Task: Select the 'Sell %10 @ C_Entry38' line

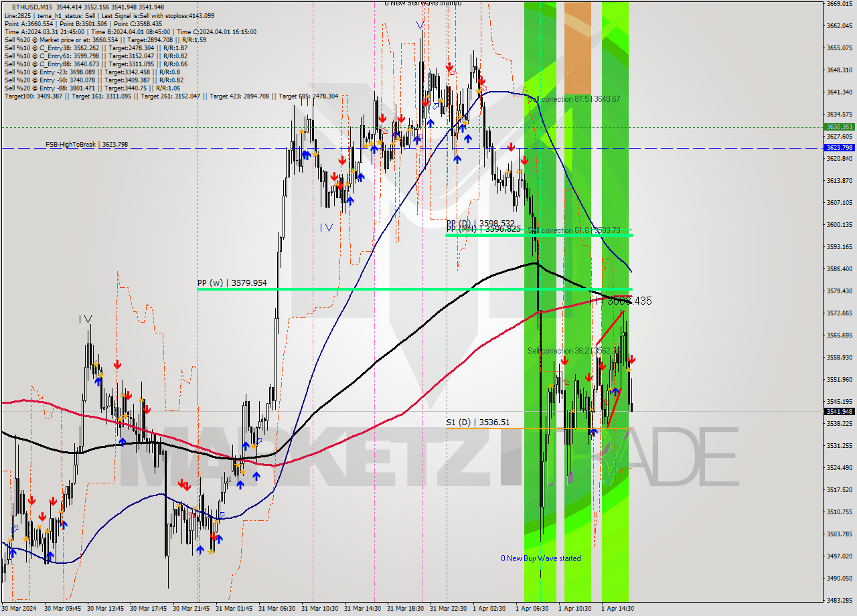Action: [96, 48]
